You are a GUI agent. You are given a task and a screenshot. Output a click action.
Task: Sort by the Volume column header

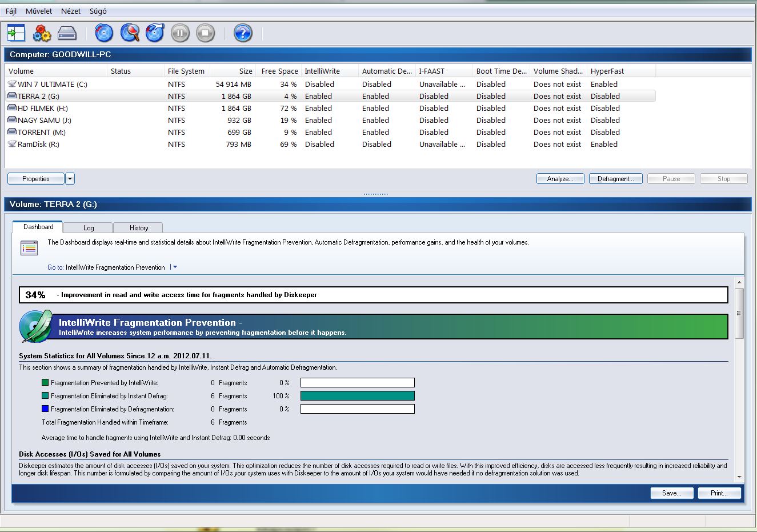(x=57, y=71)
